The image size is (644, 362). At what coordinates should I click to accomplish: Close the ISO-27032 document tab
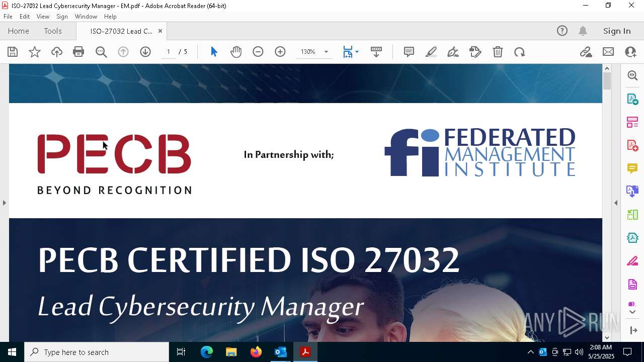tap(160, 31)
